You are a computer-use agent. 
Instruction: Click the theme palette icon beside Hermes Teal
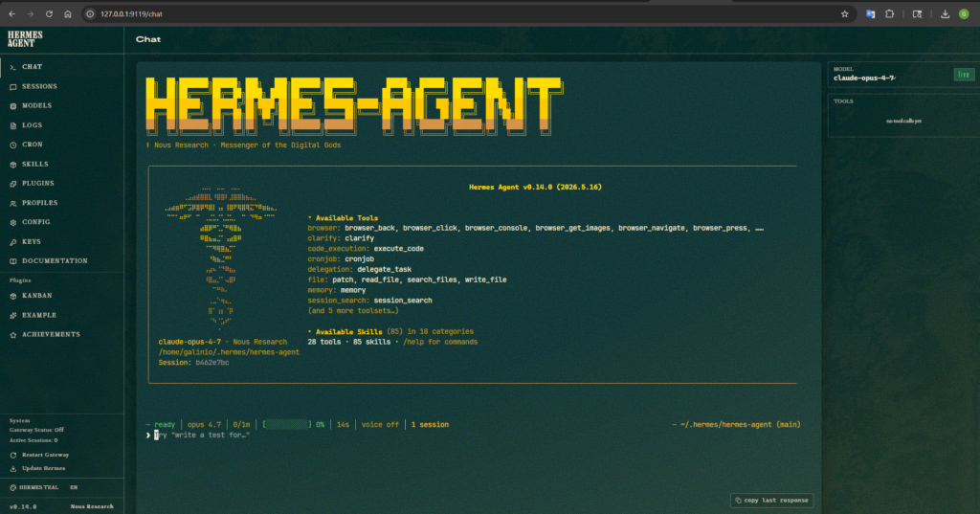tap(13, 488)
